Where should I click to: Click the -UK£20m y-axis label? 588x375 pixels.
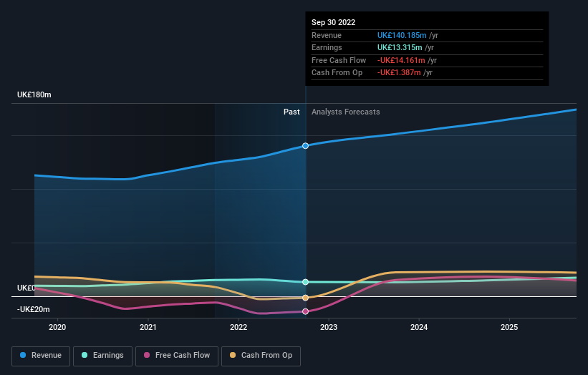[34, 309]
